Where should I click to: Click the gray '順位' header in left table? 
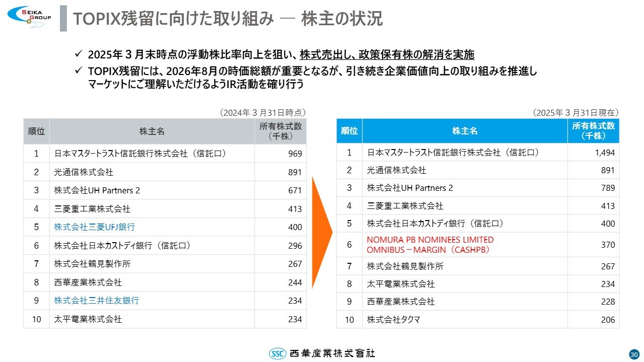[x=36, y=131]
